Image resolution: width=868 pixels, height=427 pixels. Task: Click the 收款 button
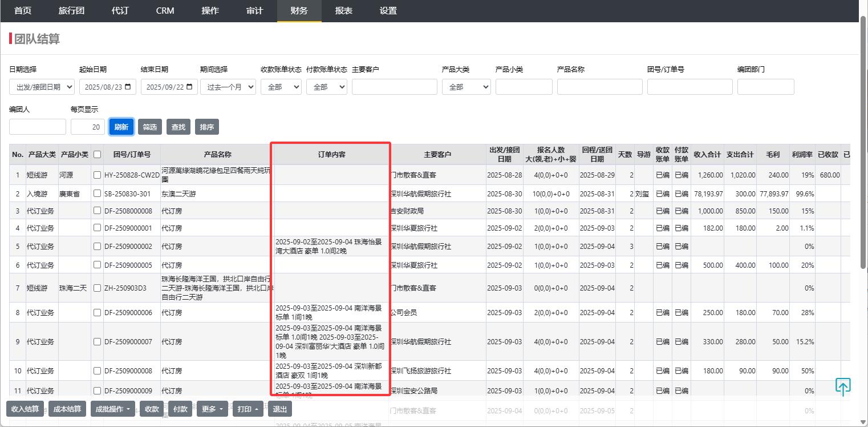point(152,409)
